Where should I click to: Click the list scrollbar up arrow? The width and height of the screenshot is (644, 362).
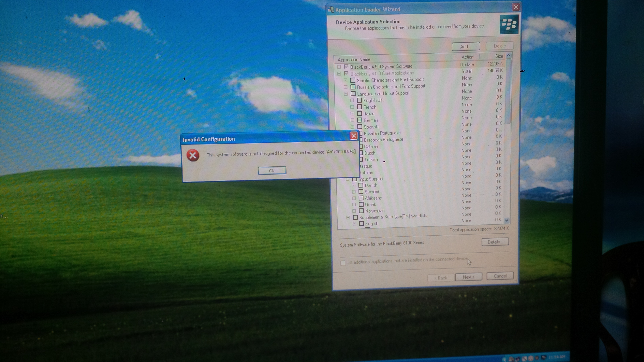pyautogui.click(x=508, y=55)
